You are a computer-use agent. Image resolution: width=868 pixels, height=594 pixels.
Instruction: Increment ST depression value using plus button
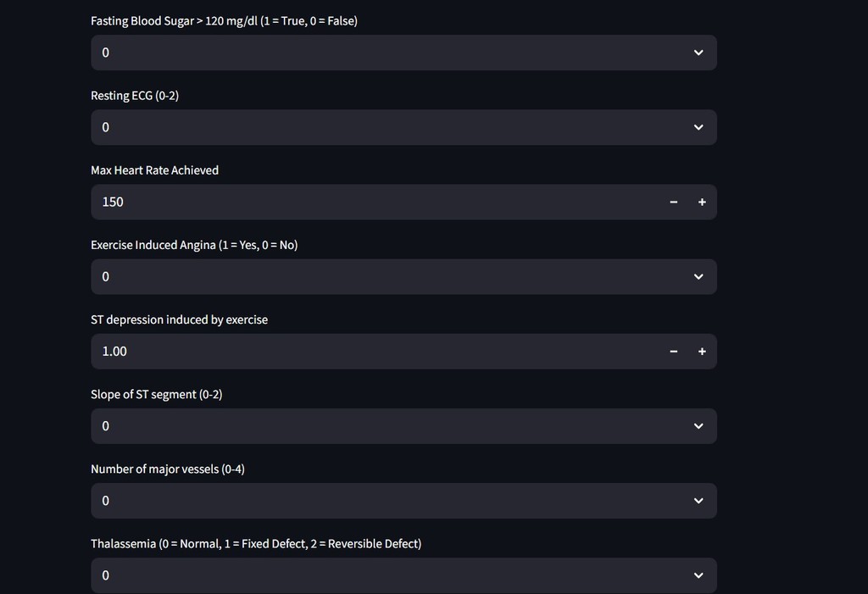(702, 351)
